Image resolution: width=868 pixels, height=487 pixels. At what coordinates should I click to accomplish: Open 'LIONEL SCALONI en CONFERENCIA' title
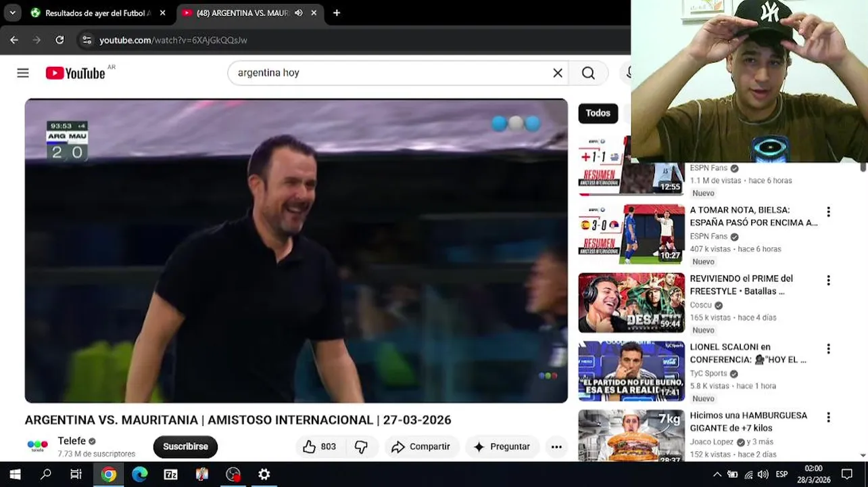click(748, 353)
